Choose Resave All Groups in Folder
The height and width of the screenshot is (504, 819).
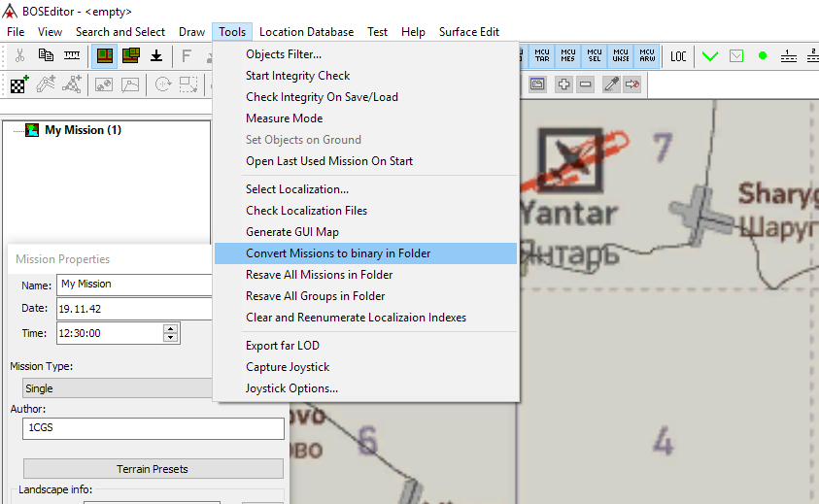(x=365, y=296)
